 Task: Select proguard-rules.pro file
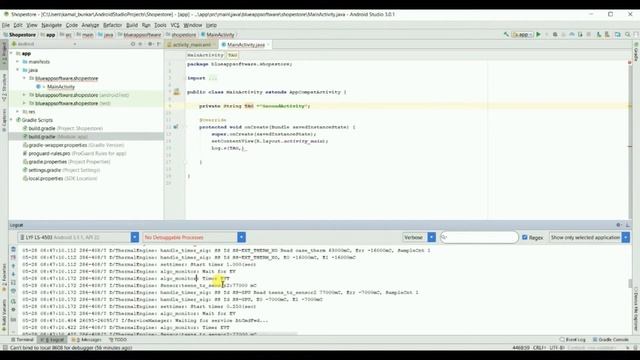click(x=74, y=153)
